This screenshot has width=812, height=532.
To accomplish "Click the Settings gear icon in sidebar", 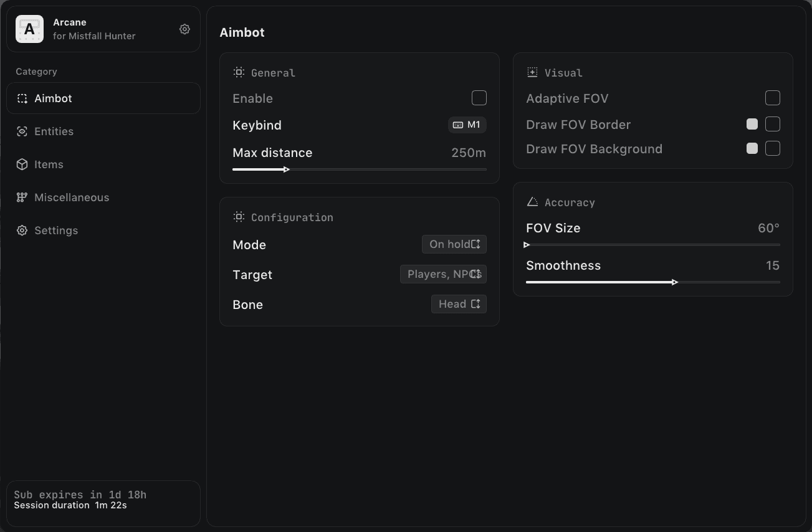I will click(x=22, y=230).
